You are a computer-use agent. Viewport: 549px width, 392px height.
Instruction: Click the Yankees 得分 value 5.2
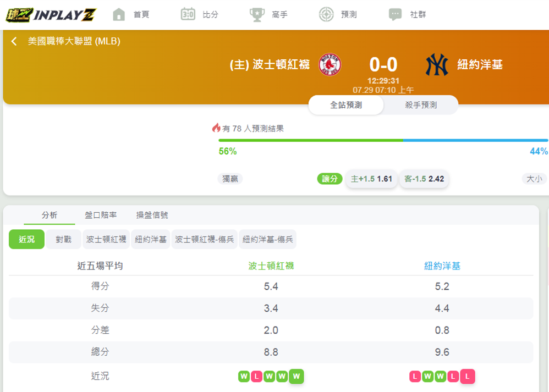point(442,286)
